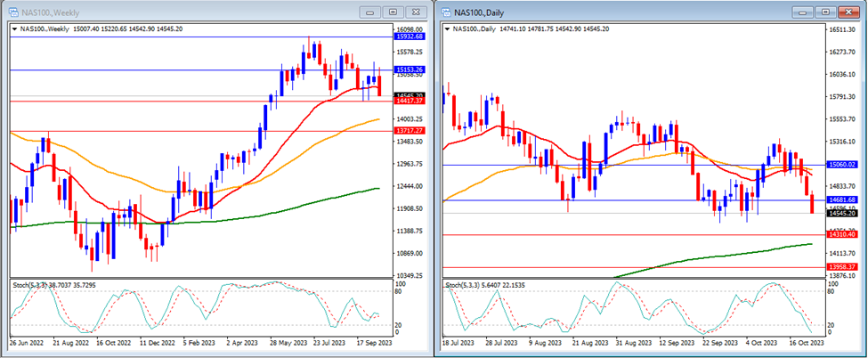Select the blue 14681.68 level label in Daily chart
The image size is (868, 358).
click(x=842, y=199)
